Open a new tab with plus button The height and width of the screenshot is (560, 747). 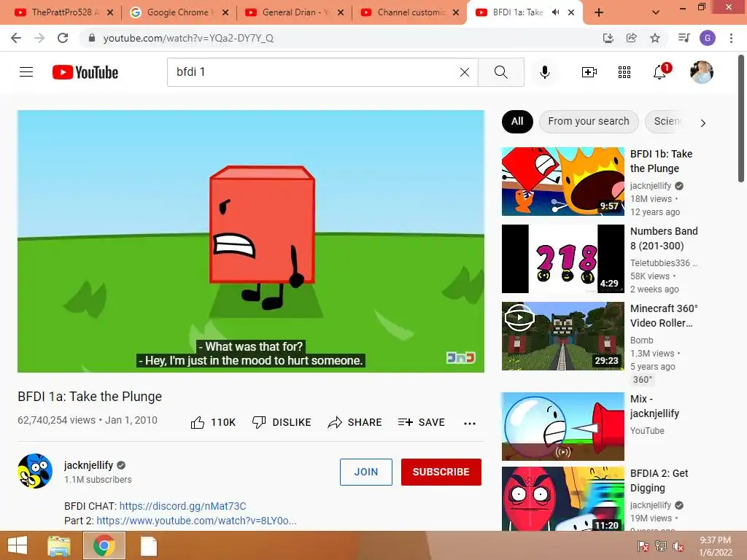point(599,12)
